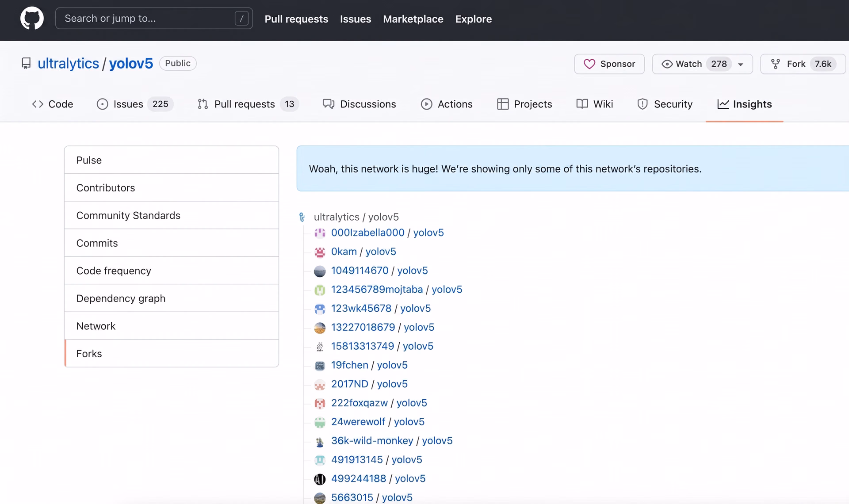
Task: Open Network in the Insights sidebar
Action: coord(172,326)
